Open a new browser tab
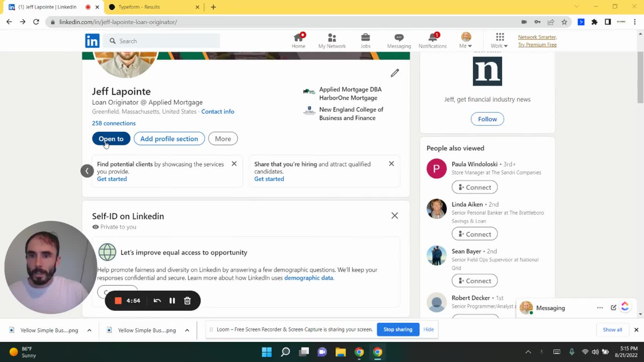The image size is (644, 362). 213,7
